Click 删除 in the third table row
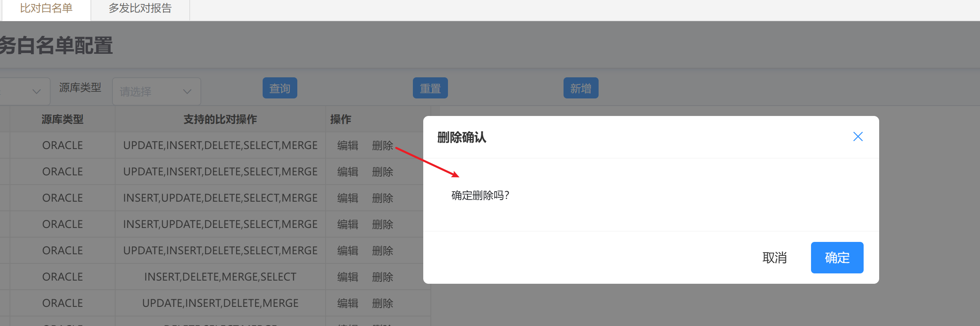The width and height of the screenshot is (980, 326). pos(382,198)
